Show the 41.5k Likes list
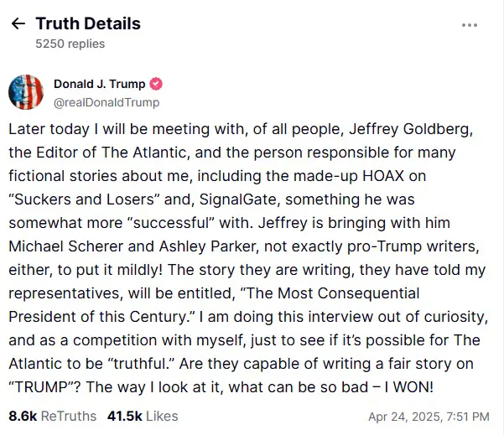 click(143, 416)
